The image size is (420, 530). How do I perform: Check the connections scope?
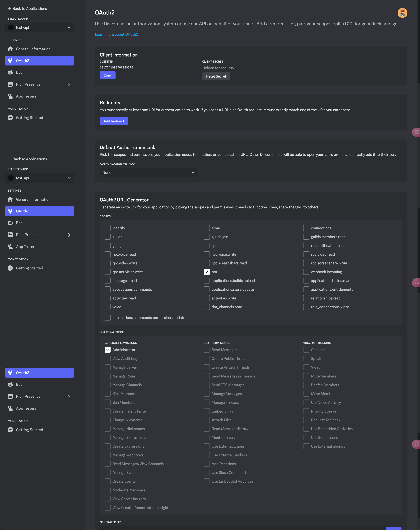pos(306,228)
